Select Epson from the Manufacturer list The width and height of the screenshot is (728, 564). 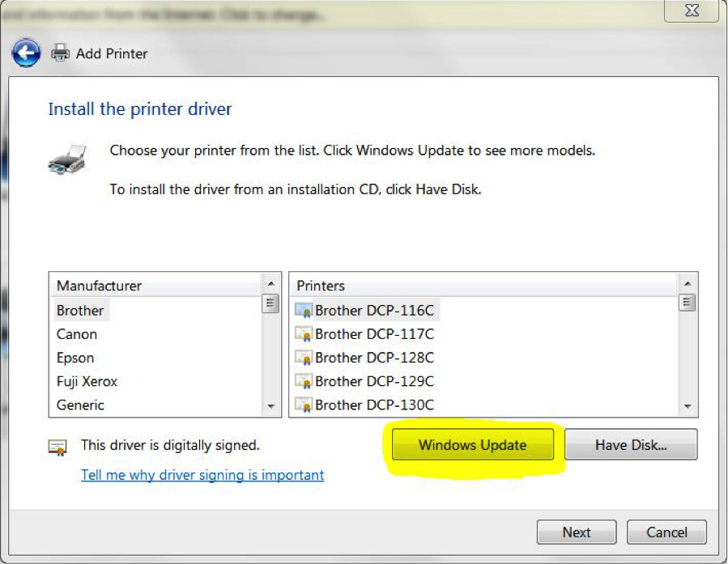click(x=75, y=358)
